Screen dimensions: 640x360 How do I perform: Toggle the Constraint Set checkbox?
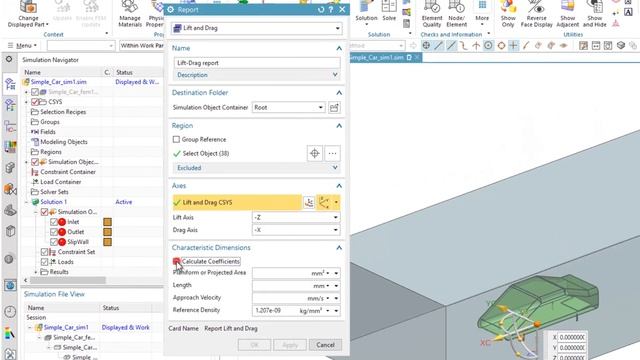pos(44,252)
